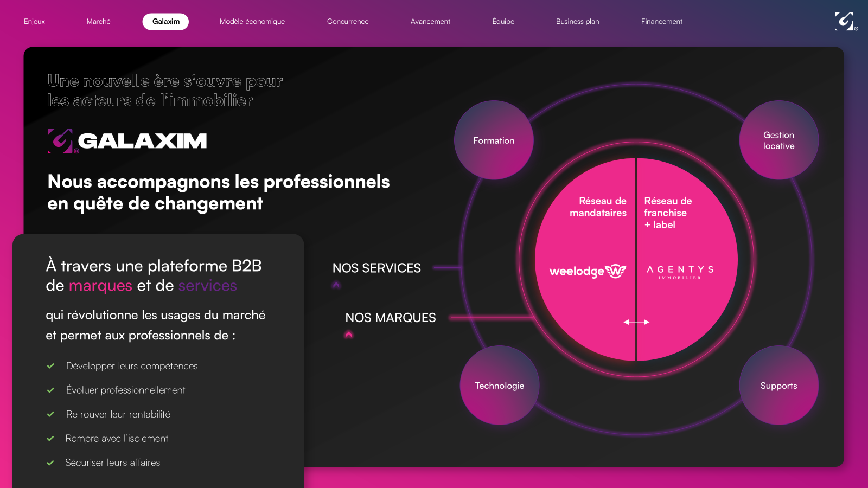Click checkmark beside Développer leurs compétences
The width and height of the screenshot is (868, 488).
pyautogui.click(x=50, y=366)
